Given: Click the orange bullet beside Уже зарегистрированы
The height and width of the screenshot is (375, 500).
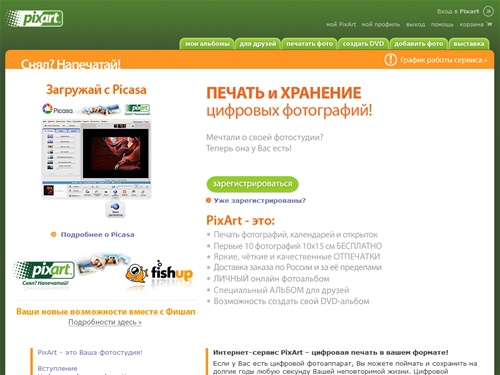Looking at the screenshot, I should pyautogui.click(x=209, y=200).
